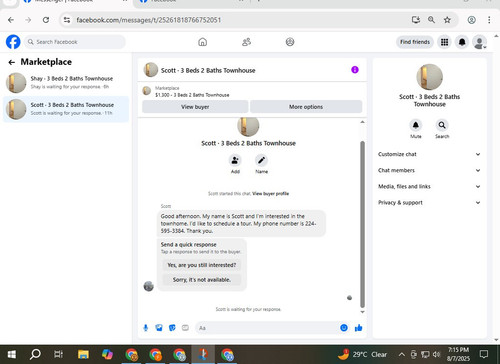Open the Groups icon in top navigation

pos(290,42)
